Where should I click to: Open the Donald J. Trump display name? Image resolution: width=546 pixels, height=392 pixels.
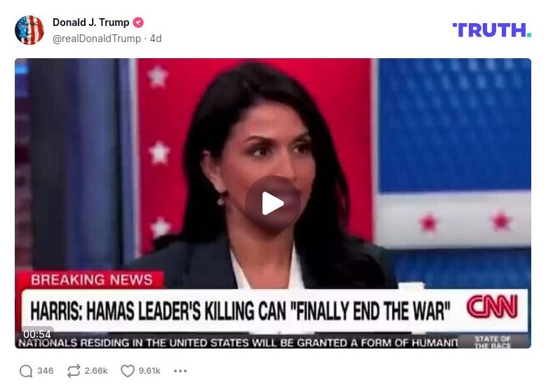coord(91,22)
